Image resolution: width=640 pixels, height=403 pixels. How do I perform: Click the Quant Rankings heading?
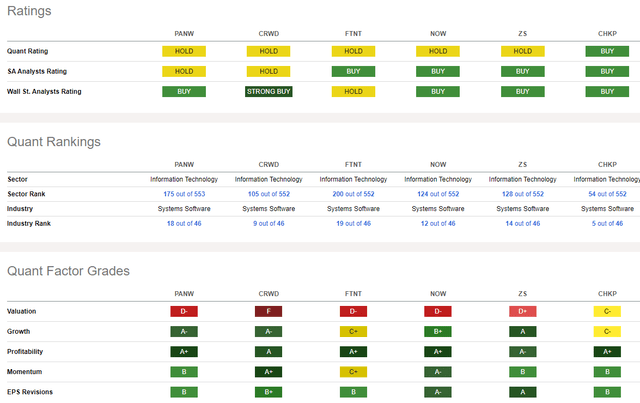[x=54, y=142]
